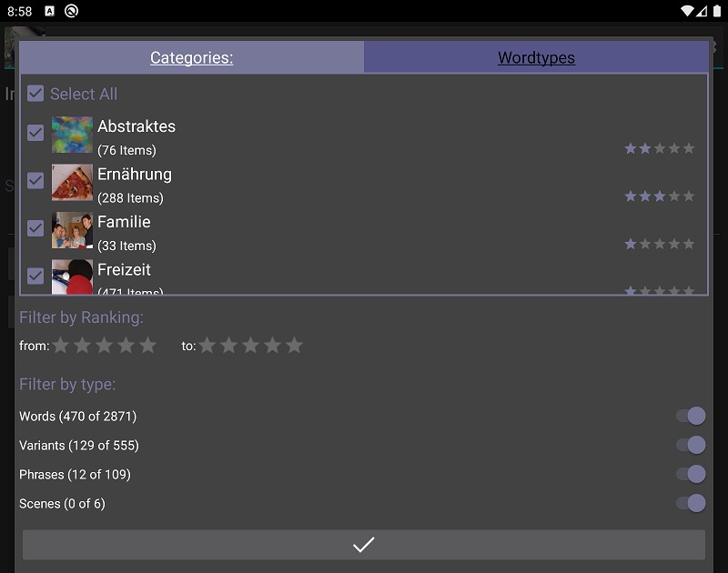Viewport: 728px width, 573px height.
Task: Switch to the Wordtypes tab
Action: pos(536,57)
